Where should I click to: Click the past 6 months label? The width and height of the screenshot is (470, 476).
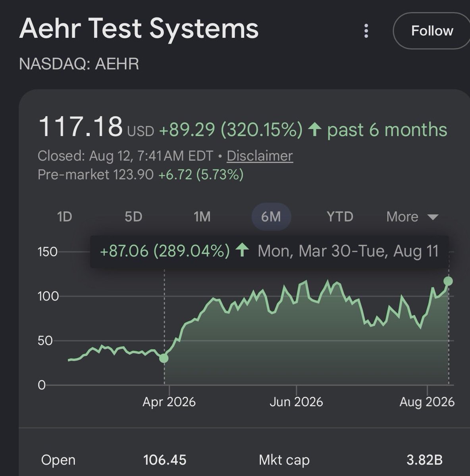click(x=387, y=130)
